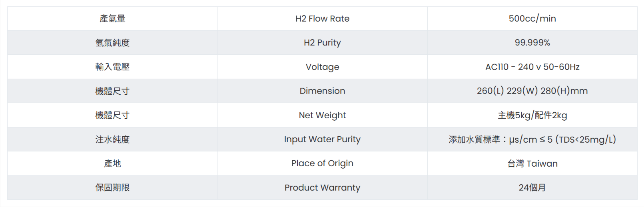The width and height of the screenshot is (644, 207).
Task: Click the Product Warranty cell
Action: pyautogui.click(x=322, y=188)
